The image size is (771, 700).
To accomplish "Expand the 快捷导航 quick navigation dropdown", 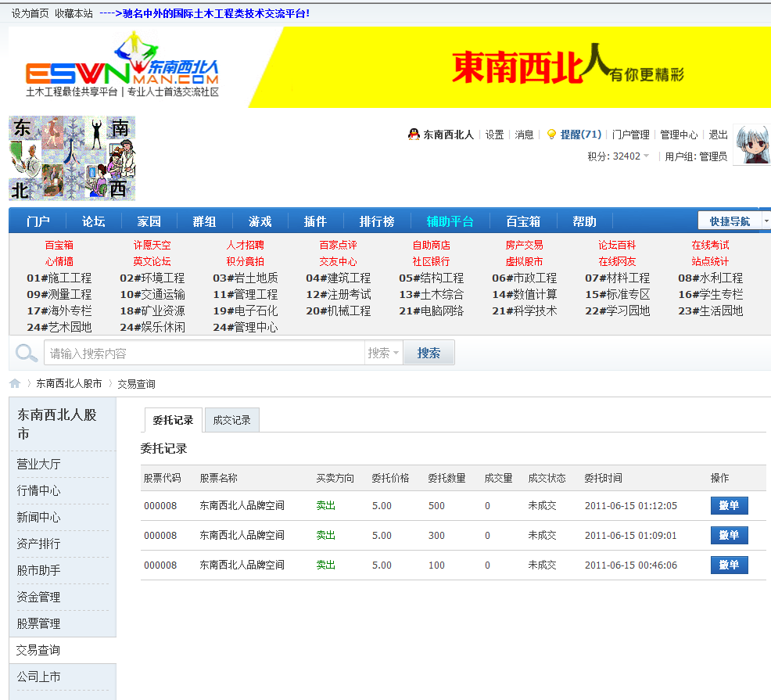I will point(766,221).
